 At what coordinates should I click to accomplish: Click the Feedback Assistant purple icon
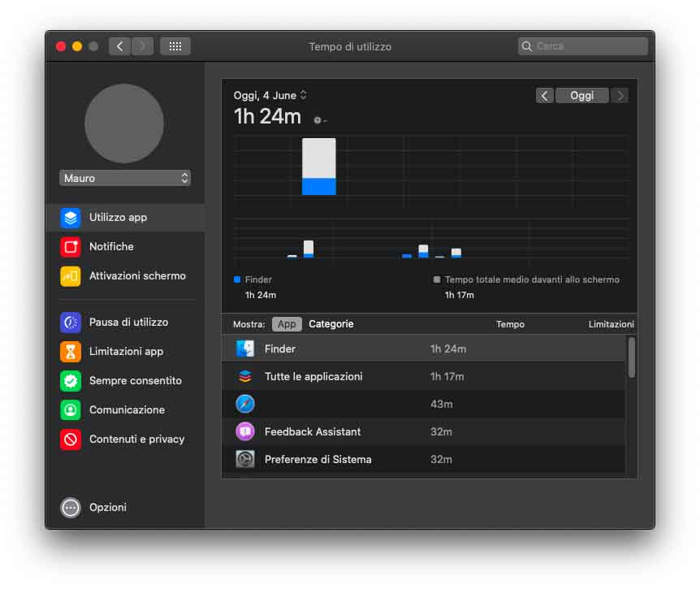[x=245, y=432]
